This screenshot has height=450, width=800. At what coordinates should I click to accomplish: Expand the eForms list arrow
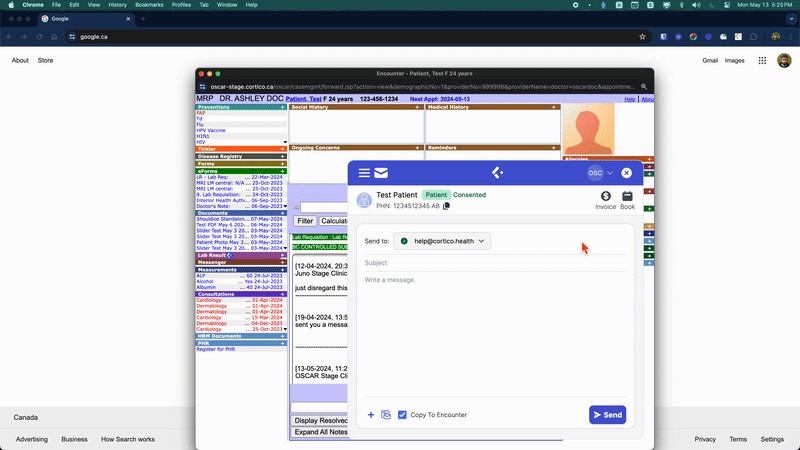coord(285,207)
